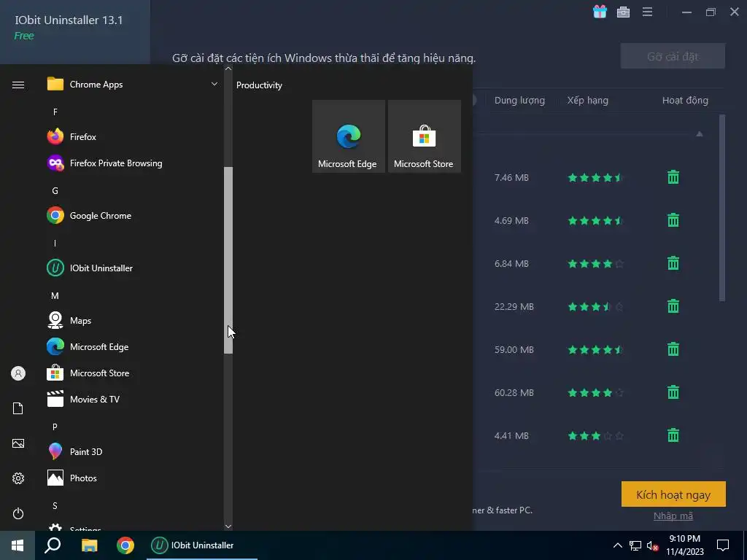Image resolution: width=747 pixels, height=560 pixels.
Task: Click the Gỡ cài đặt button
Action: [x=673, y=56]
